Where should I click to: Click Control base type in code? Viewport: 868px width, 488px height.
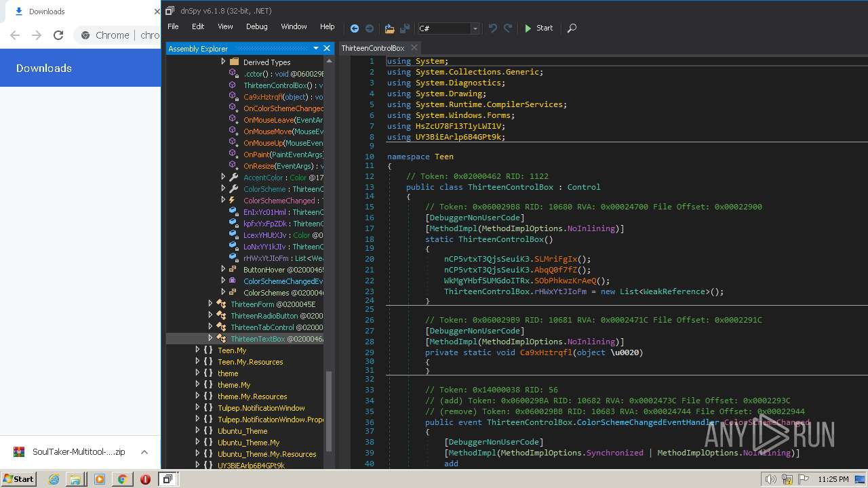(x=584, y=187)
